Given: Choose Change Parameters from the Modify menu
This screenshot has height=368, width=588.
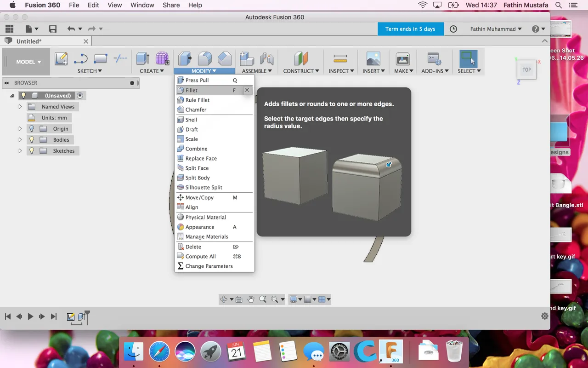Looking at the screenshot, I should click(x=215, y=266).
